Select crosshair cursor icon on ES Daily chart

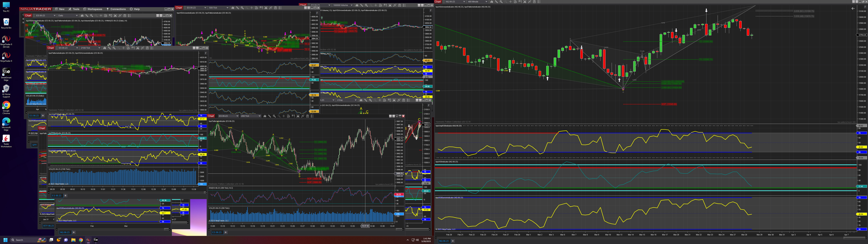pos(101,15)
